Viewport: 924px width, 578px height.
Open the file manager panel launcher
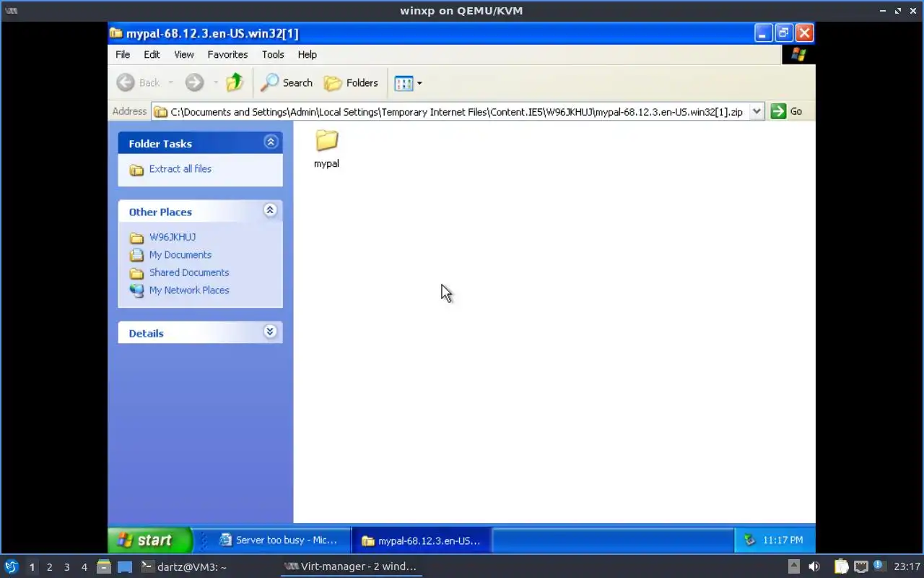pos(104,567)
